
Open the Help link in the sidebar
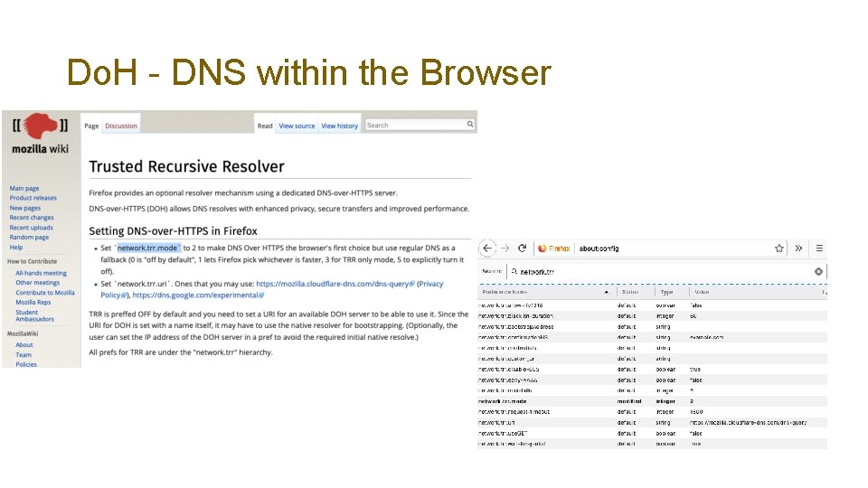16,248
